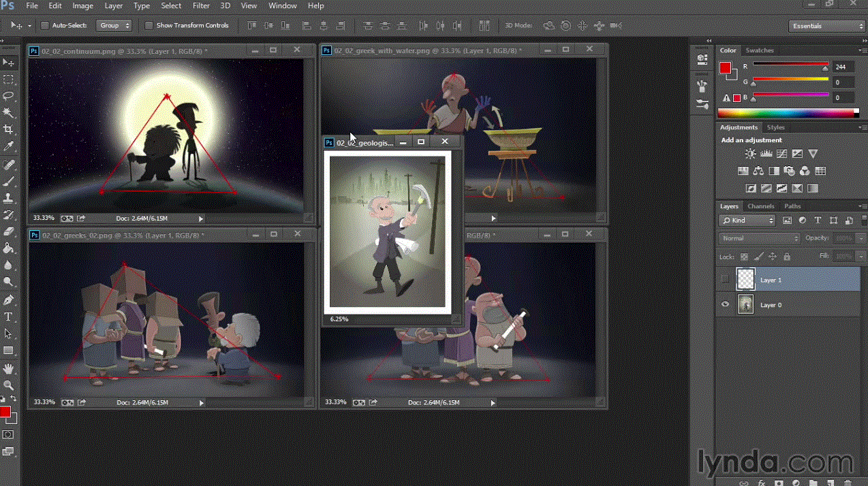Select the History Brush tool

click(x=9, y=215)
